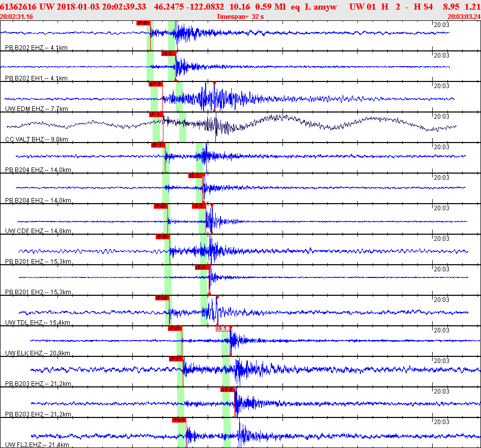Select the analyst name amyw
481x448 pixels.
click(325, 7)
